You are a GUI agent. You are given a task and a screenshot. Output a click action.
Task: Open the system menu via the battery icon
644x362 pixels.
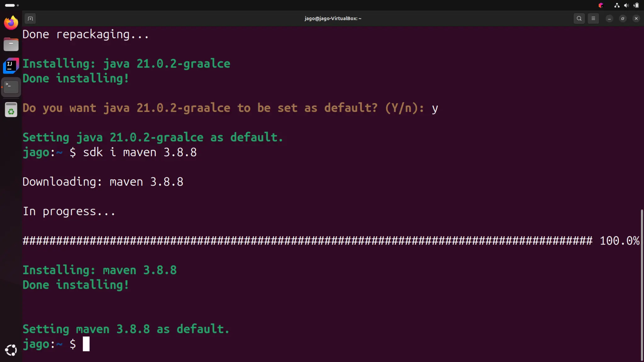click(636, 5)
